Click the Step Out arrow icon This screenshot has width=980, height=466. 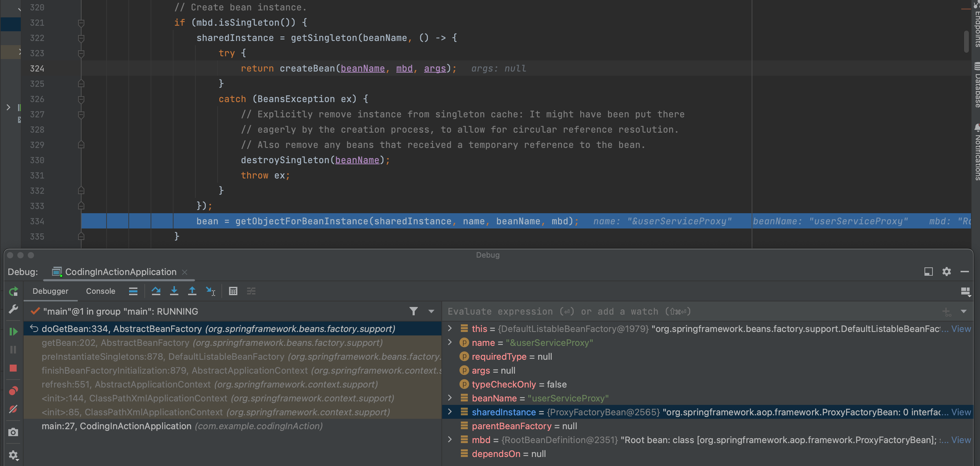[192, 291]
